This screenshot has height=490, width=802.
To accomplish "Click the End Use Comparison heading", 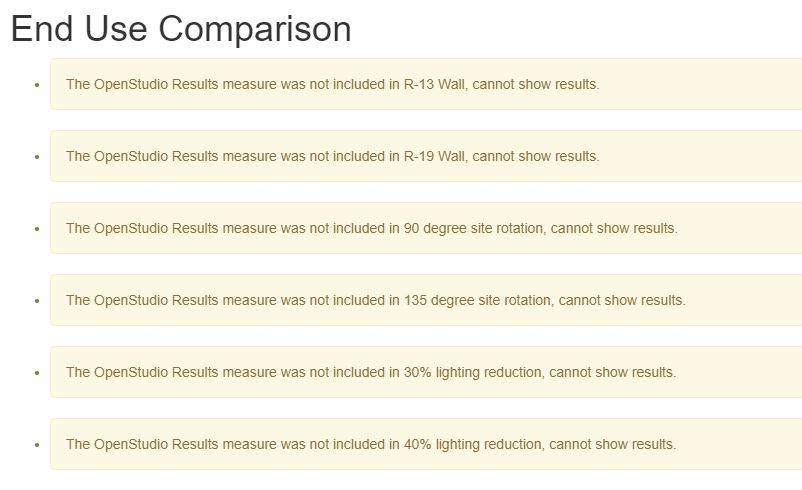I will (181, 29).
